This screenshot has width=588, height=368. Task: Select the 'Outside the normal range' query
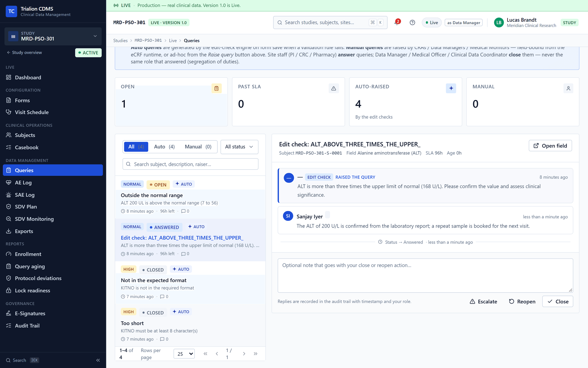[190, 197]
